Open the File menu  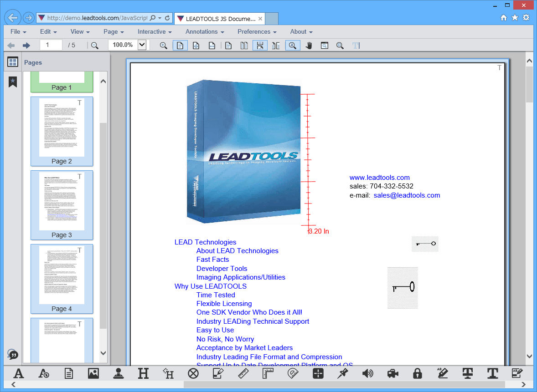coord(18,31)
